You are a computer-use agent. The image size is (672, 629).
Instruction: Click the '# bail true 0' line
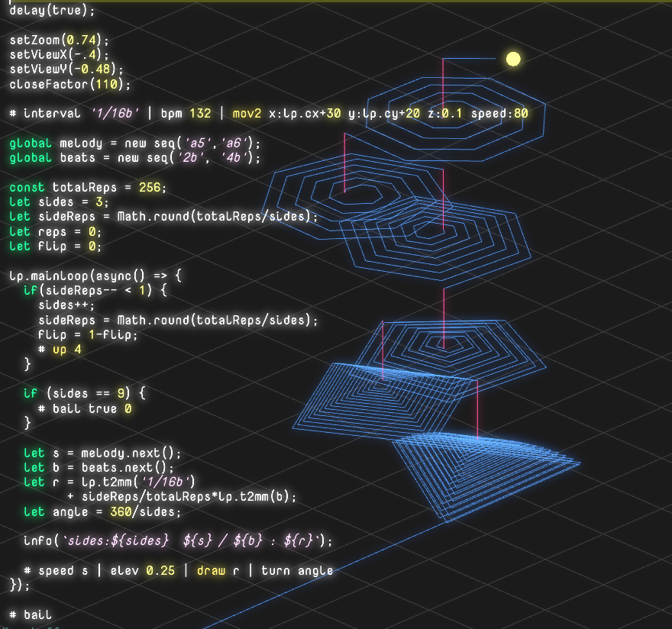tap(85, 408)
